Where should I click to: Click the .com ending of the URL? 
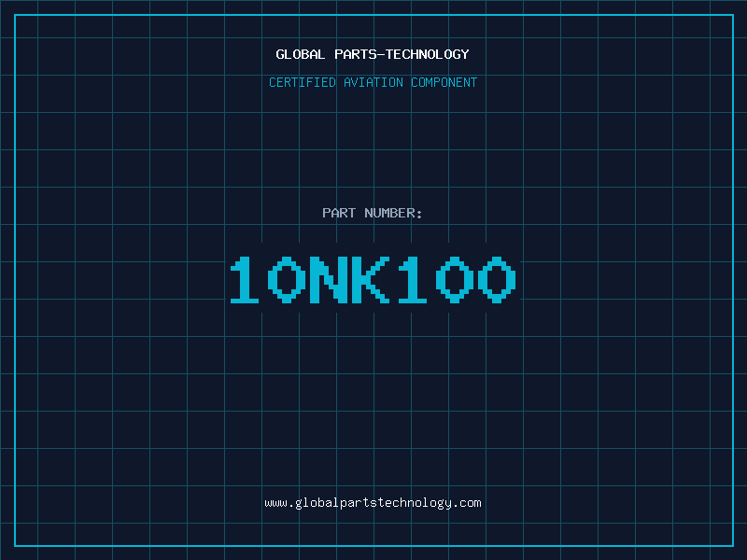(467, 502)
